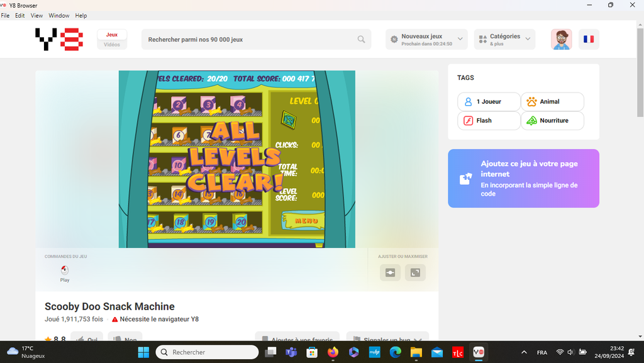Open the Help menu
644x363 pixels.
81,15
